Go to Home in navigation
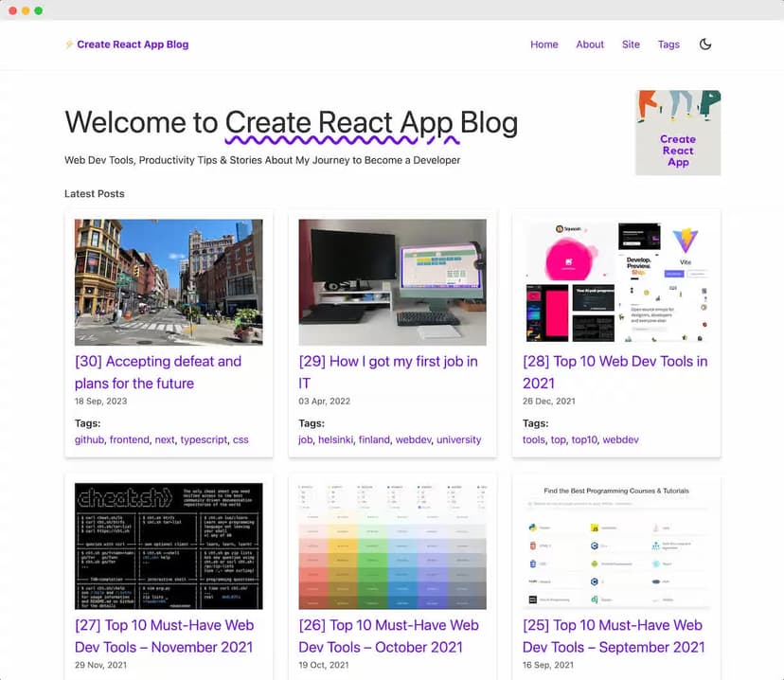This screenshot has width=784, height=680. click(x=544, y=45)
